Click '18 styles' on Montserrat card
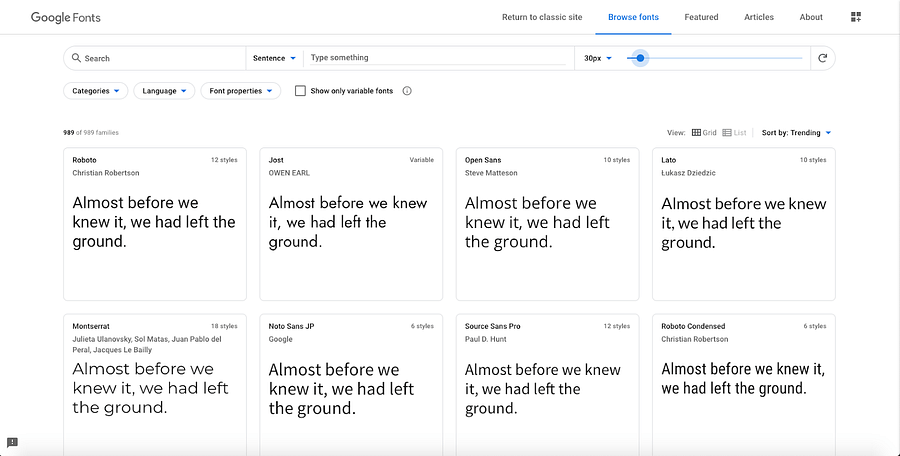 coord(224,326)
